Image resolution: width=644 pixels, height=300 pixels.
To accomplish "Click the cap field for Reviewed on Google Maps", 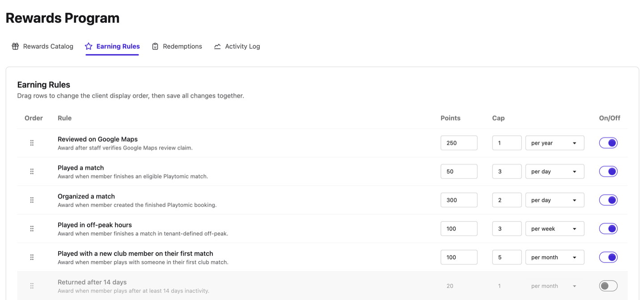I will tap(507, 143).
